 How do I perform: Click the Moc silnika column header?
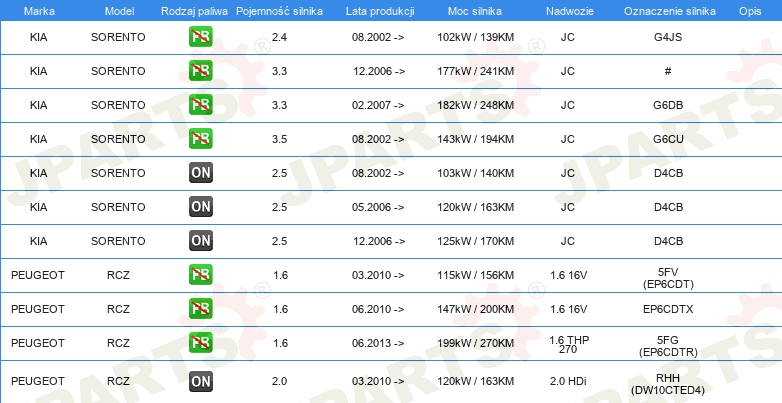point(475,11)
